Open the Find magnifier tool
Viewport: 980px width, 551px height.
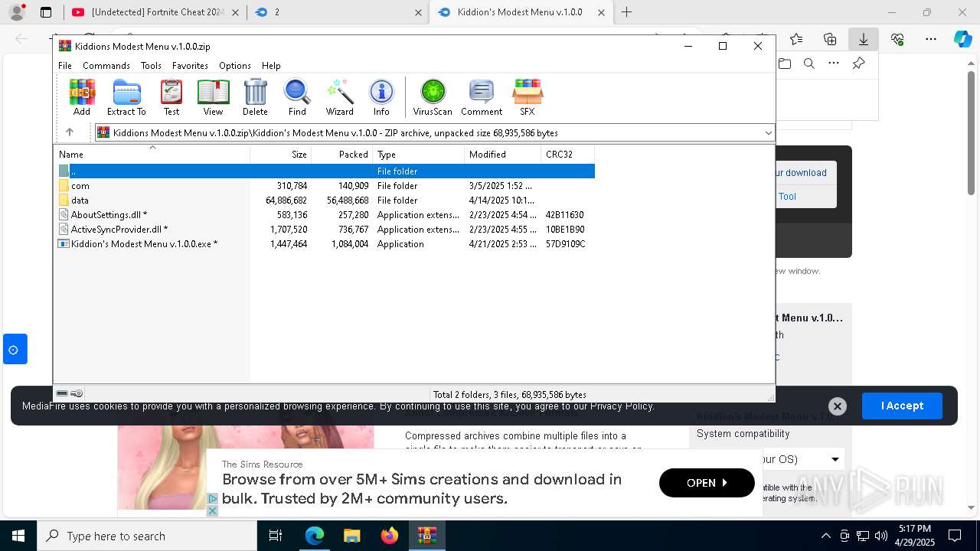297,97
